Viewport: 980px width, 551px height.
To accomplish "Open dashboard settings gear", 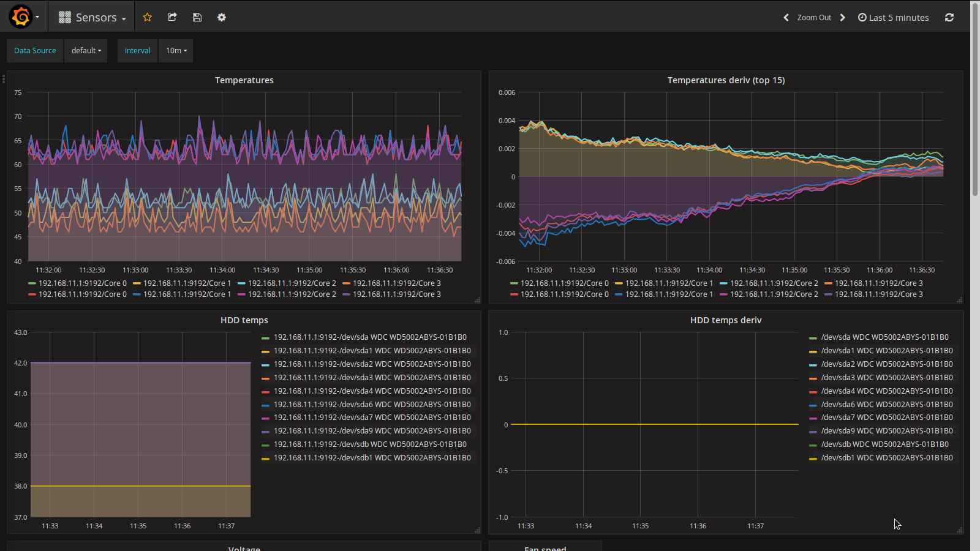I will click(x=222, y=17).
